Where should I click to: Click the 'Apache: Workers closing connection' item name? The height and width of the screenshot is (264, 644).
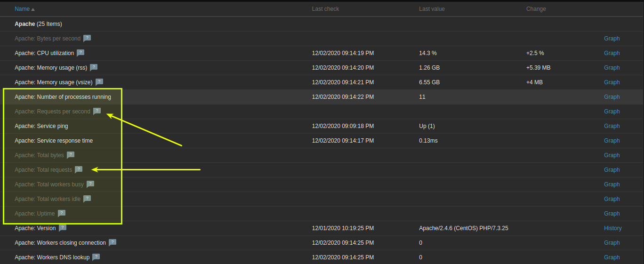[x=60, y=243]
